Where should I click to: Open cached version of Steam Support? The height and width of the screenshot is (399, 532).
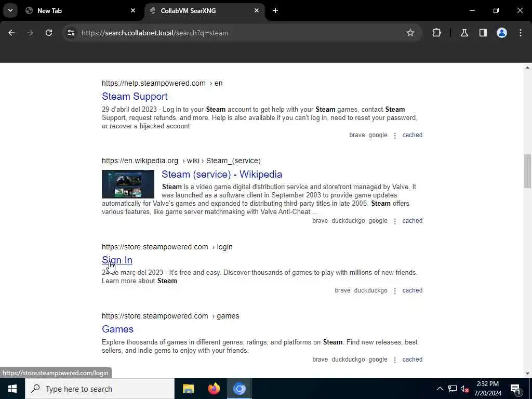(412, 135)
